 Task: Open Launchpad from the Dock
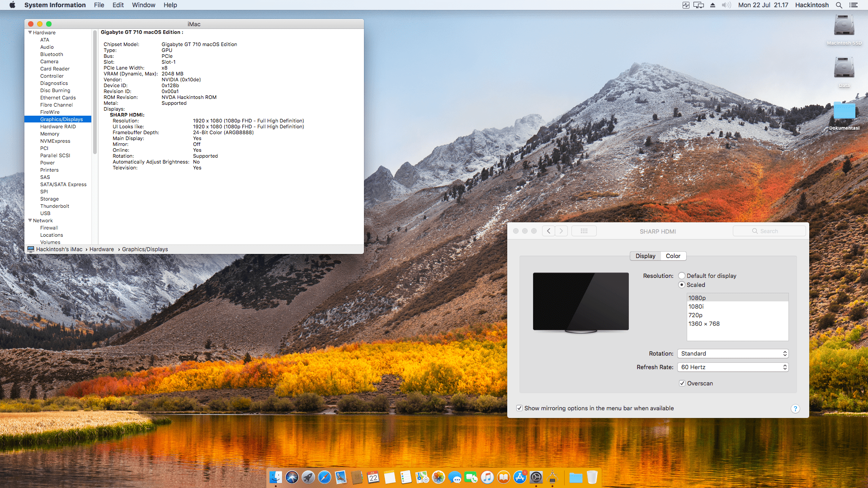coord(308,477)
